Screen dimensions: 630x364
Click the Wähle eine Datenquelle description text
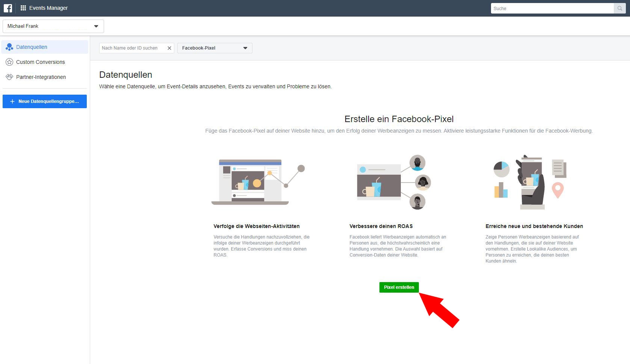pyautogui.click(x=215, y=86)
